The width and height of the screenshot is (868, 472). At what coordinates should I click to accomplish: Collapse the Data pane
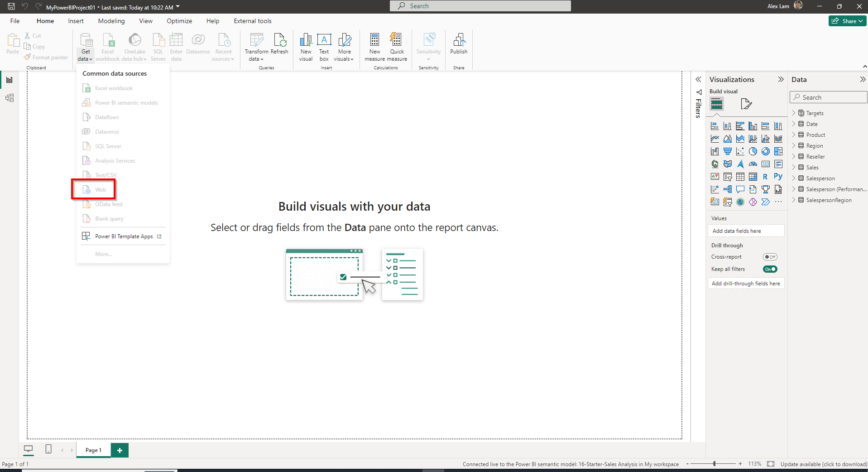click(863, 79)
